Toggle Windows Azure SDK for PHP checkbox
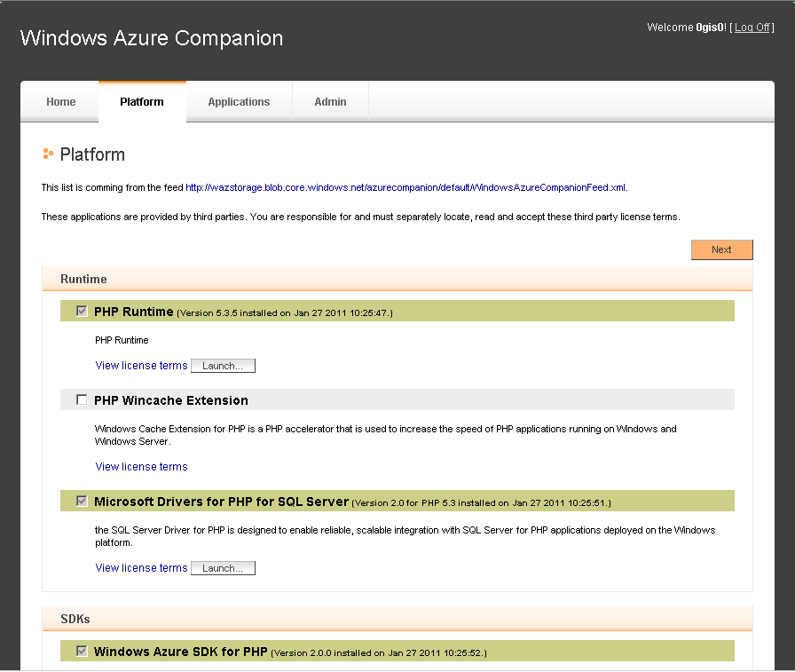The height and width of the screenshot is (672, 795). [x=82, y=651]
